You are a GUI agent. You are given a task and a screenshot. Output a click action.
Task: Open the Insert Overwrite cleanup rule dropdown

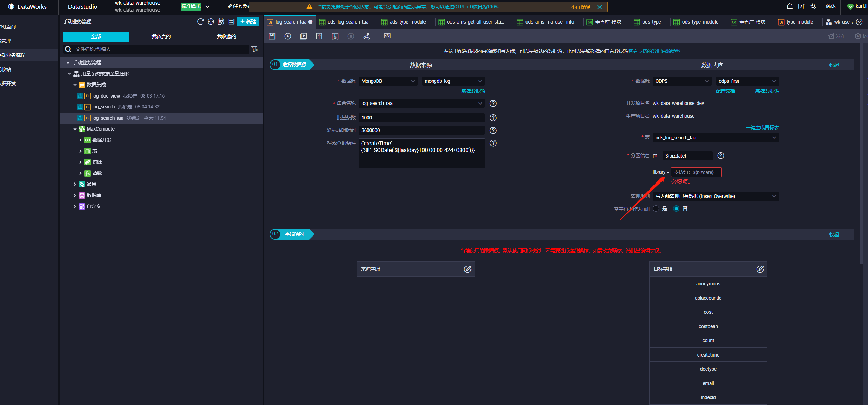point(716,196)
